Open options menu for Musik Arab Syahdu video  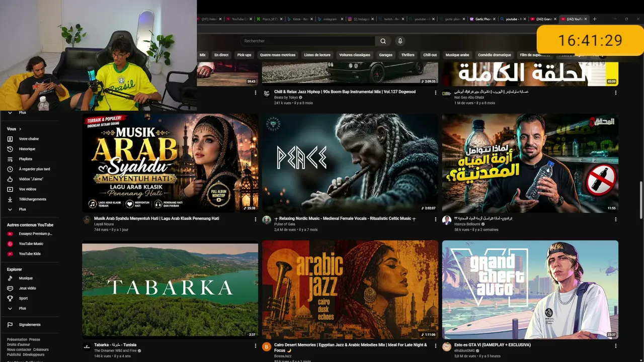[x=256, y=219]
